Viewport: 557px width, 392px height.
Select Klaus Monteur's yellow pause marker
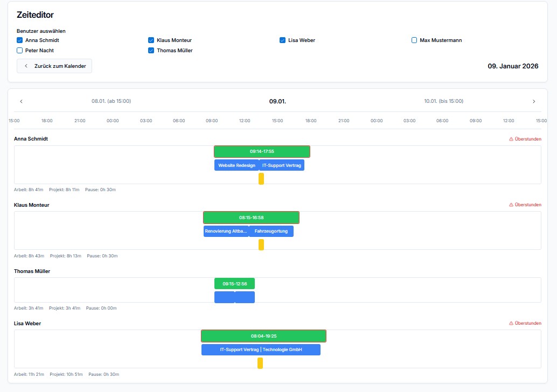point(261,244)
